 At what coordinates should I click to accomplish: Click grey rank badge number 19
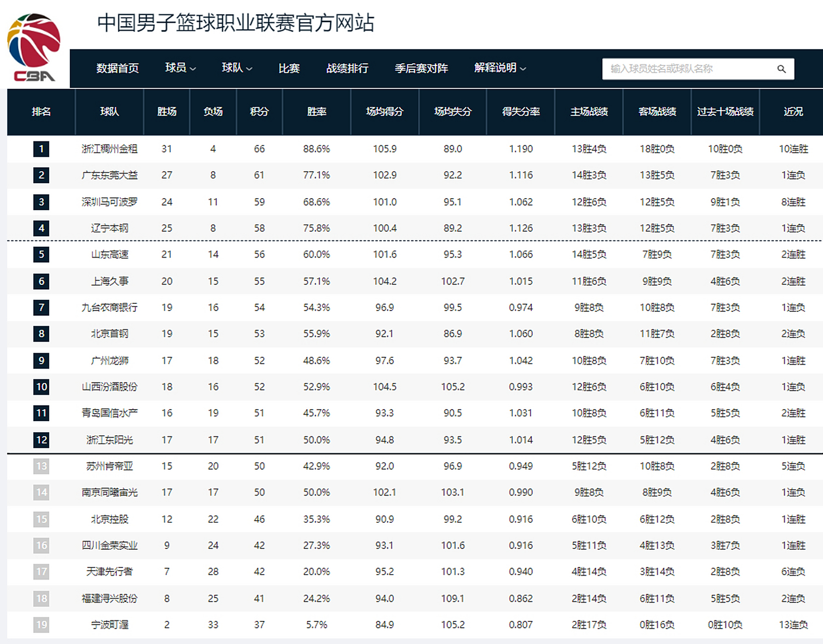(41, 625)
